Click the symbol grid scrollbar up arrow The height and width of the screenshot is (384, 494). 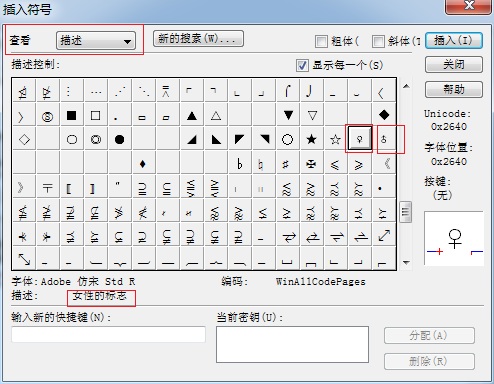tap(406, 86)
